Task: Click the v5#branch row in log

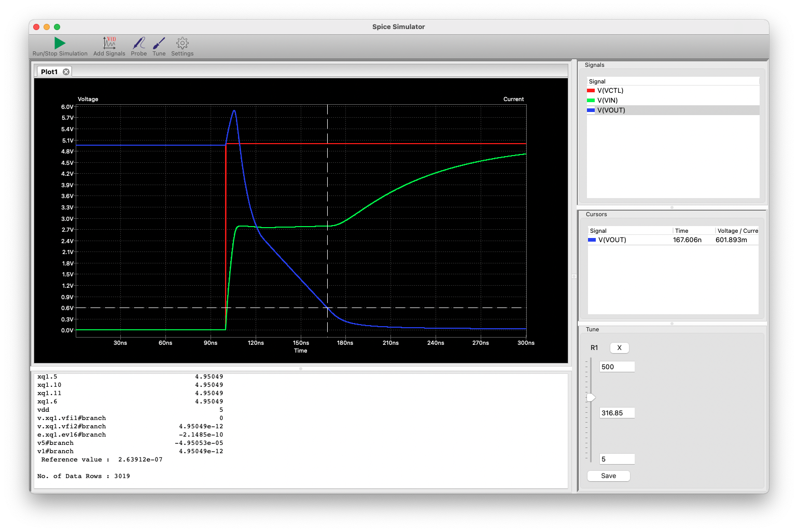Action: (130, 443)
